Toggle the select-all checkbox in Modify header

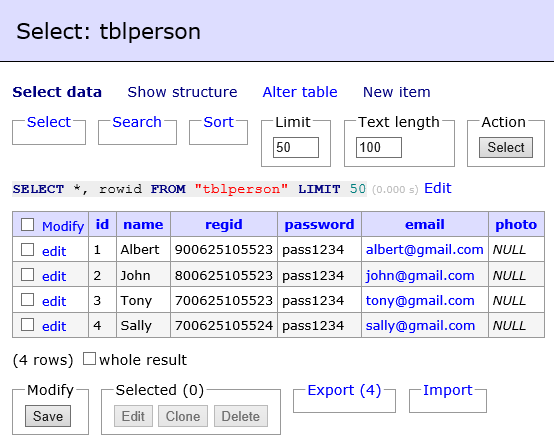pos(28,225)
